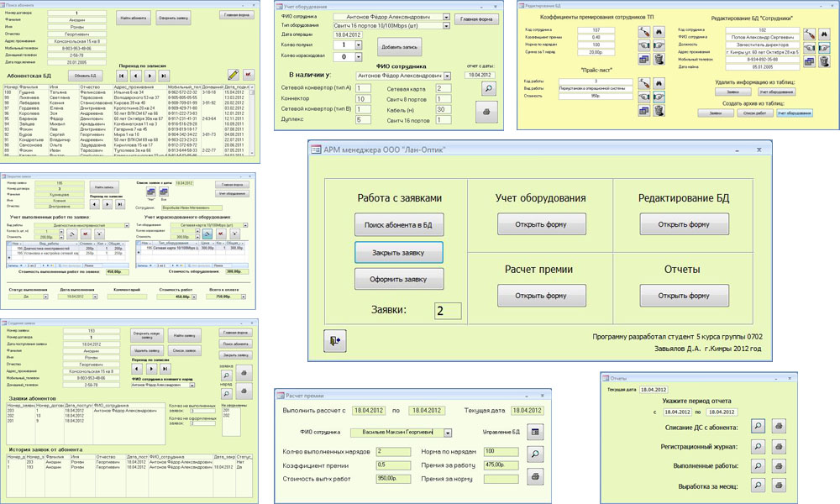
Task: Open the Кол-во израсходовал dropdown
Action: point(359,56)
